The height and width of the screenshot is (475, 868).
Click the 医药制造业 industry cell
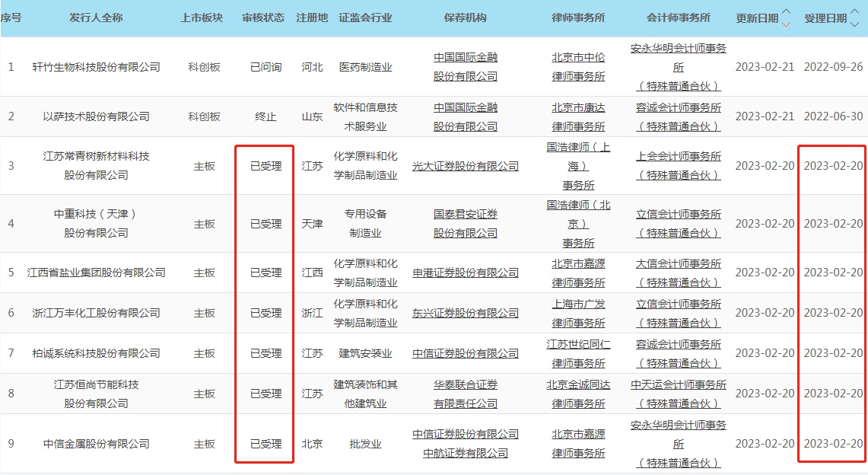click(x=365, y=68)
